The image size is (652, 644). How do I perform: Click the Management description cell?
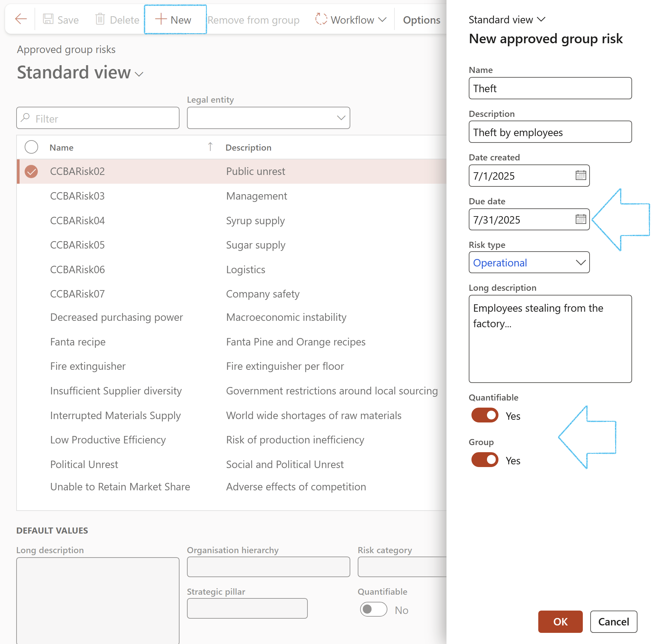(256, 196)
